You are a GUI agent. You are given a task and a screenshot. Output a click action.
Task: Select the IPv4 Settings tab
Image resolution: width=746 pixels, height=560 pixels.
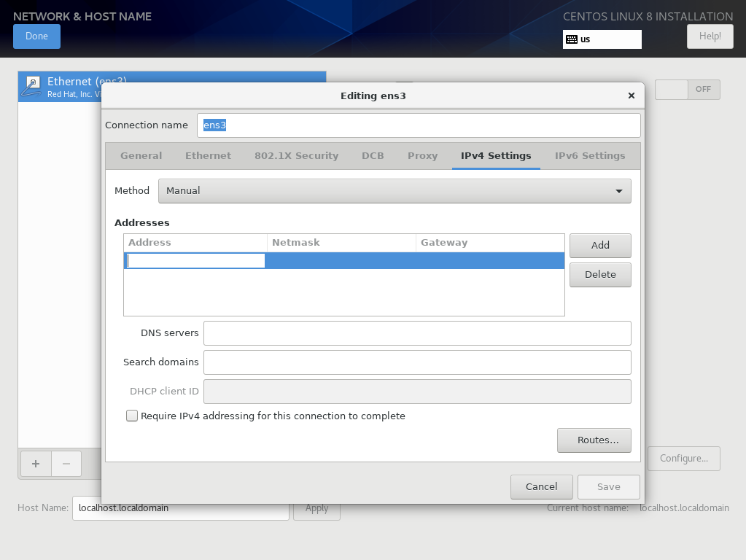[x=496, y=155]
